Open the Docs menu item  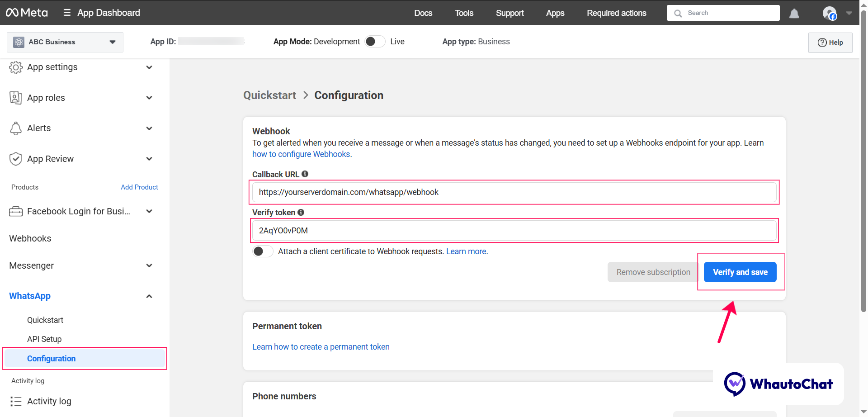click(x=423, y=13)
